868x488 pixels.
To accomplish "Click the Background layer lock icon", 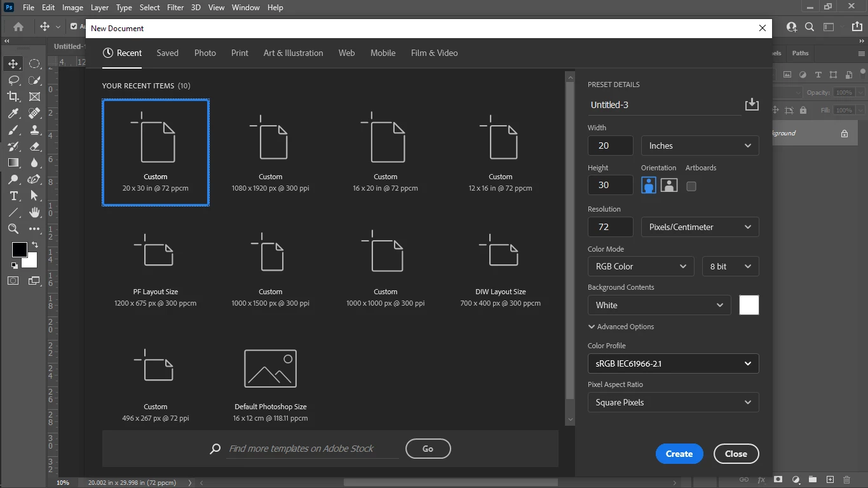I will 844,133.
